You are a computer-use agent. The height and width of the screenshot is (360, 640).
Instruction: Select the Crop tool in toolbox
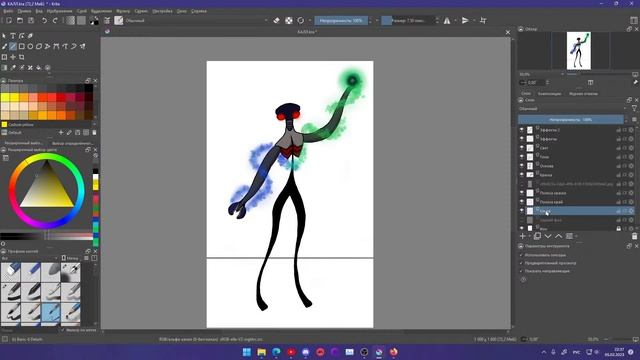pos(22,57)
